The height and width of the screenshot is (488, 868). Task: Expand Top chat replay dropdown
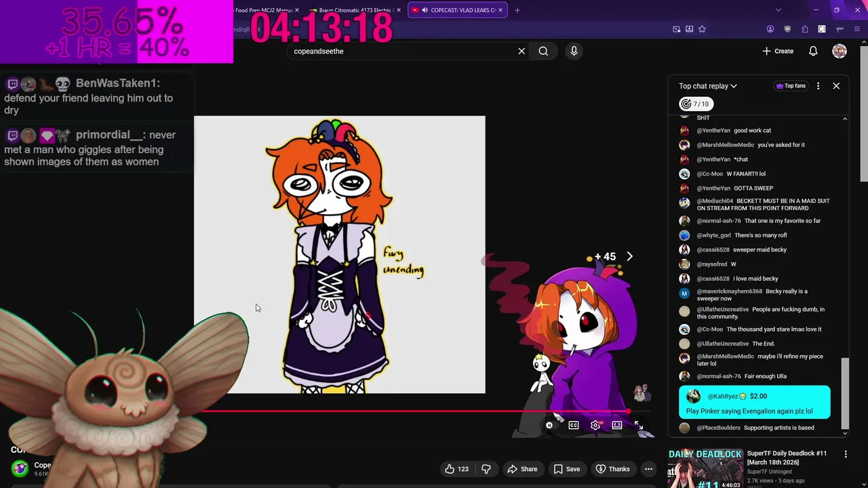(708, 86)
